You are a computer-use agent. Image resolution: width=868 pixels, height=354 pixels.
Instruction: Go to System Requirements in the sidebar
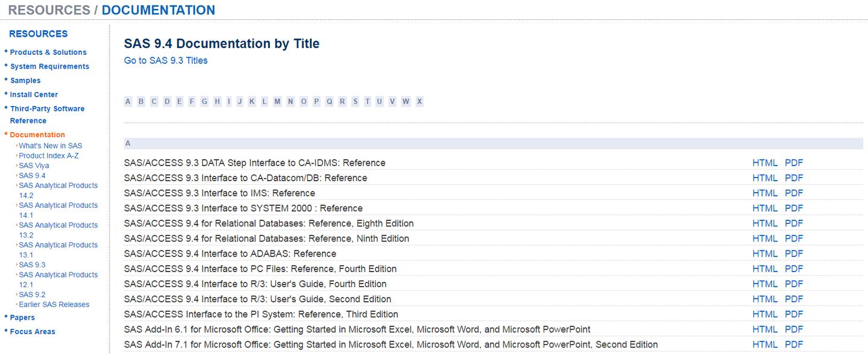[49, 66]
